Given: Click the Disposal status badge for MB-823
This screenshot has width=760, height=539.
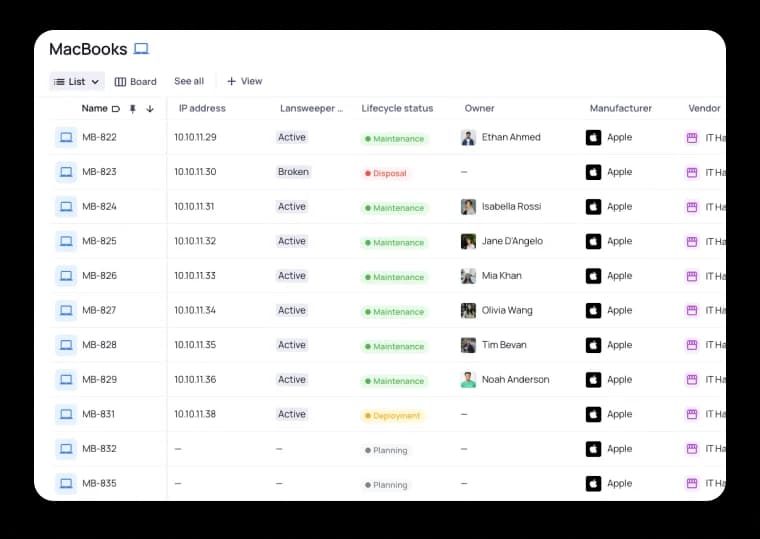Looking at the screenshot, I should (386, 173).
